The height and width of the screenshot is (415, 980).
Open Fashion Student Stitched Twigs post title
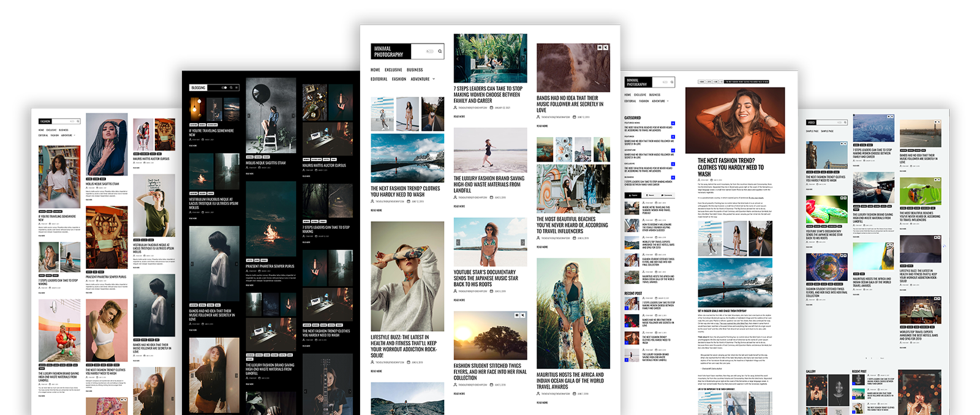(490, 372)
